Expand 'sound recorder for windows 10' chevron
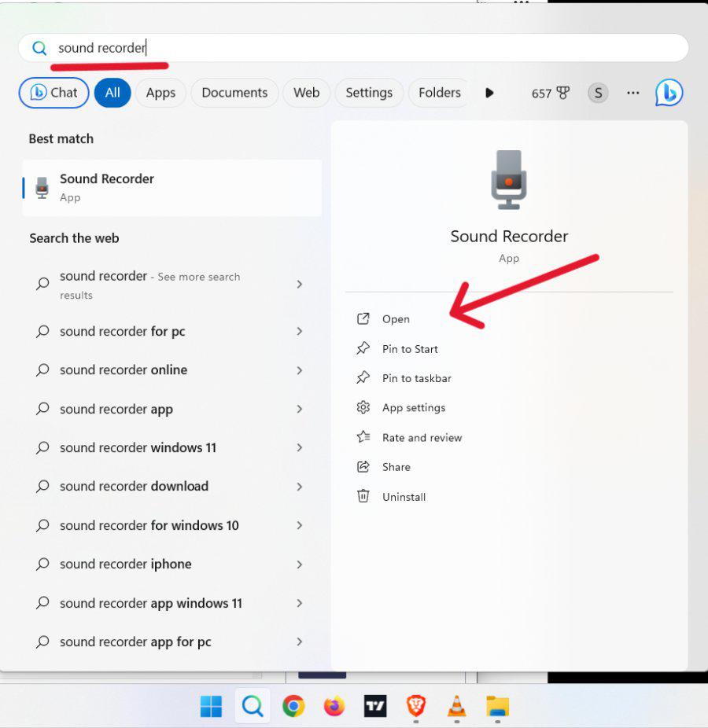This screenshot has width=708, height=728. coord(300,525)
